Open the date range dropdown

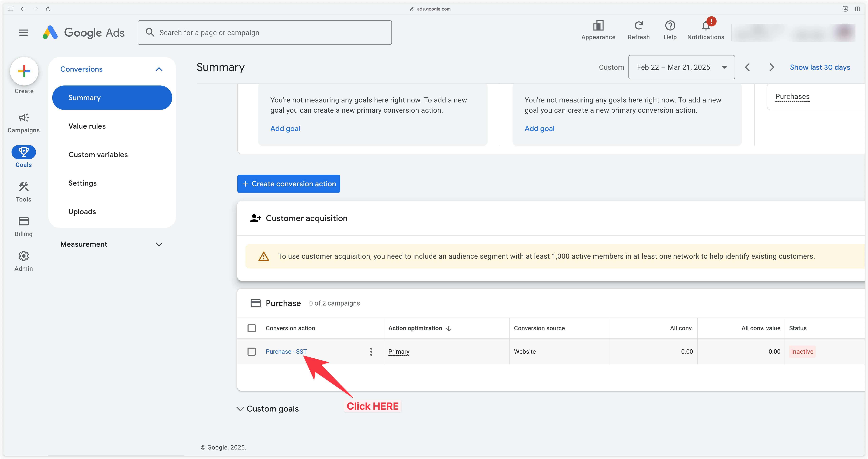(681, 67)
